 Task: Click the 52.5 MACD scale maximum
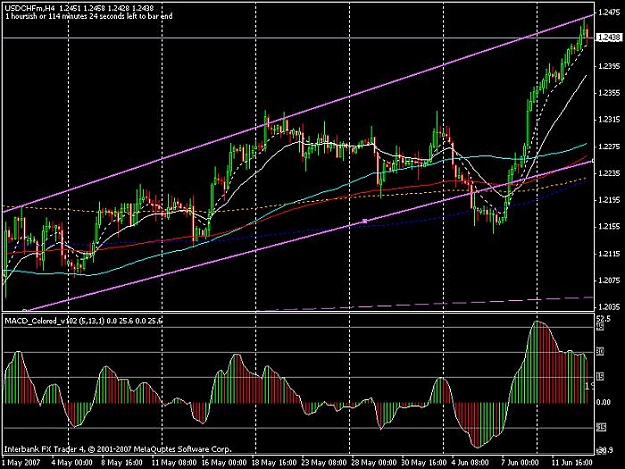click(603, 318)
